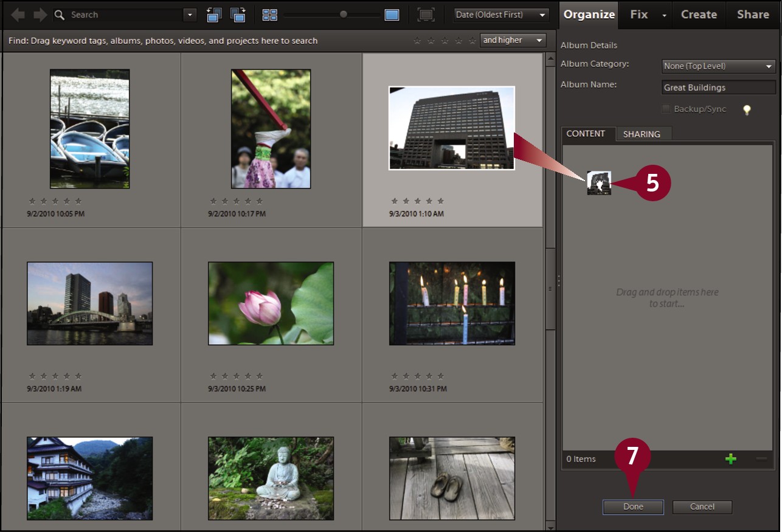Select the riverside inn photo
782x532 pixels.
[89, 478]
